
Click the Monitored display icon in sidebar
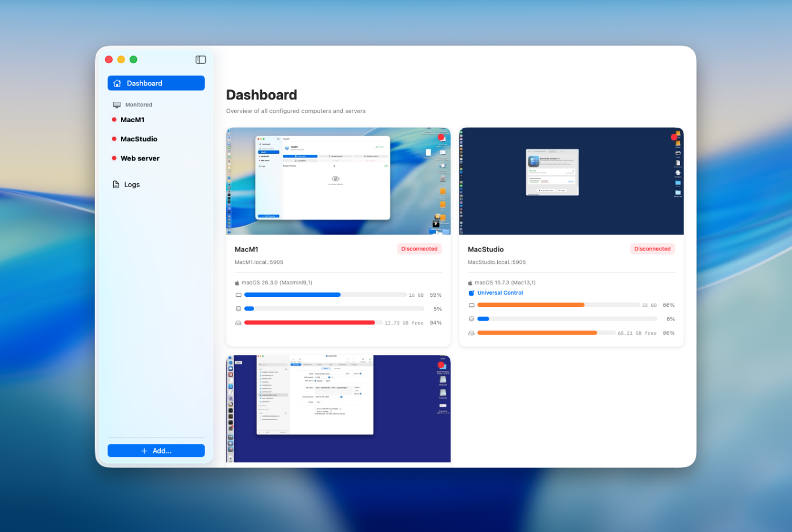(x=117, y=105)
